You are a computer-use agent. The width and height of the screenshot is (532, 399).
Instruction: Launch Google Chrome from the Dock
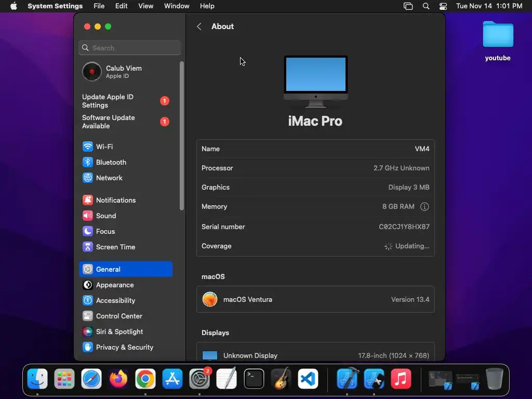point(145,379)
